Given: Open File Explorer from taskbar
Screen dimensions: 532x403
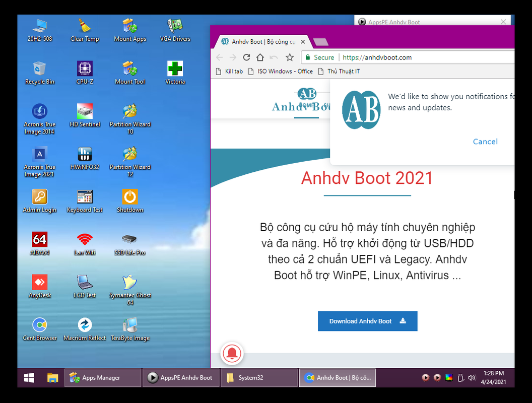Looking at the screenshot, I should point(52,377).
